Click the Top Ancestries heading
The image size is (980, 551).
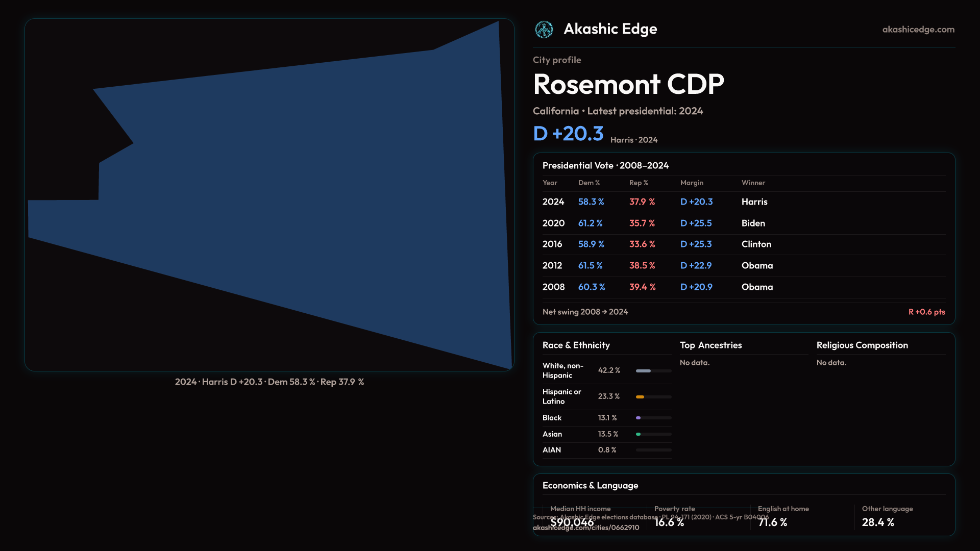click(710, 345)
